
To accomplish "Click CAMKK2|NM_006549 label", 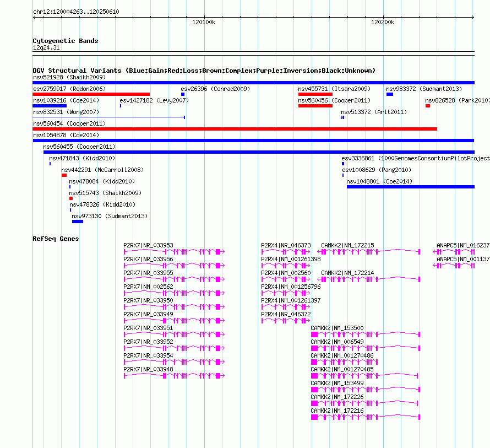I will pos(337,342).
